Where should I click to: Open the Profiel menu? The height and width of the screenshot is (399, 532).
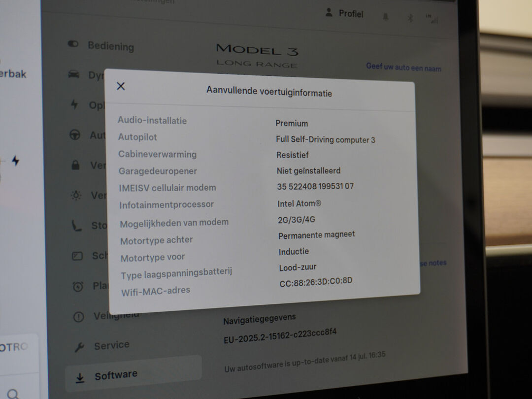(x=344, y=14)
